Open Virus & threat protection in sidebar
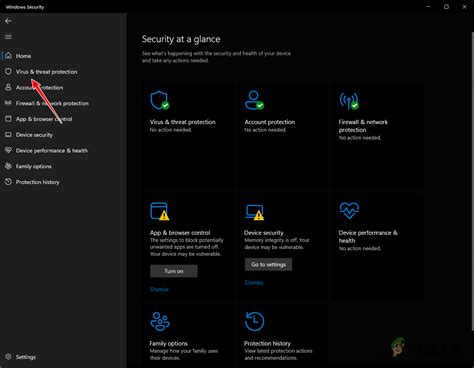 pyautogui.click(x=46, y=72)
